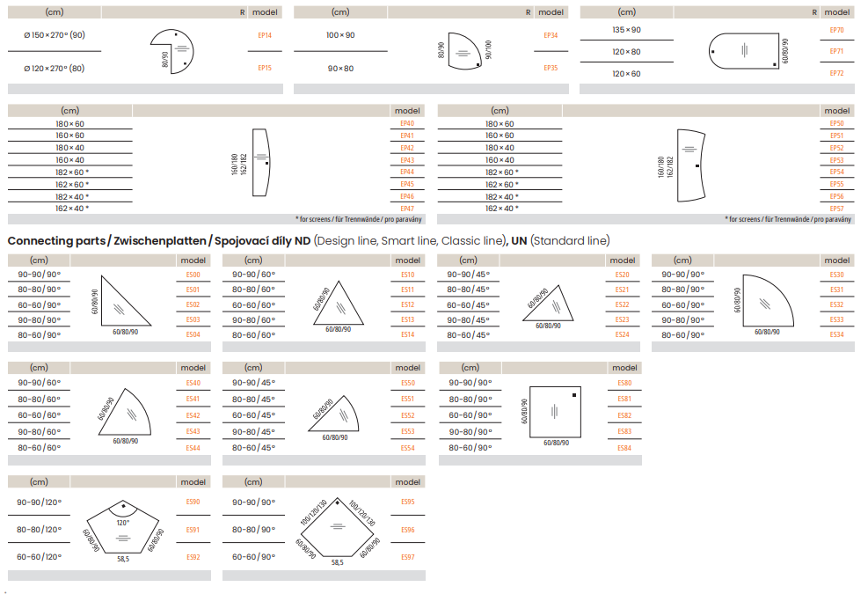Click dimension 135×90
The image size is (868, 594).
[x=627, y=30]
